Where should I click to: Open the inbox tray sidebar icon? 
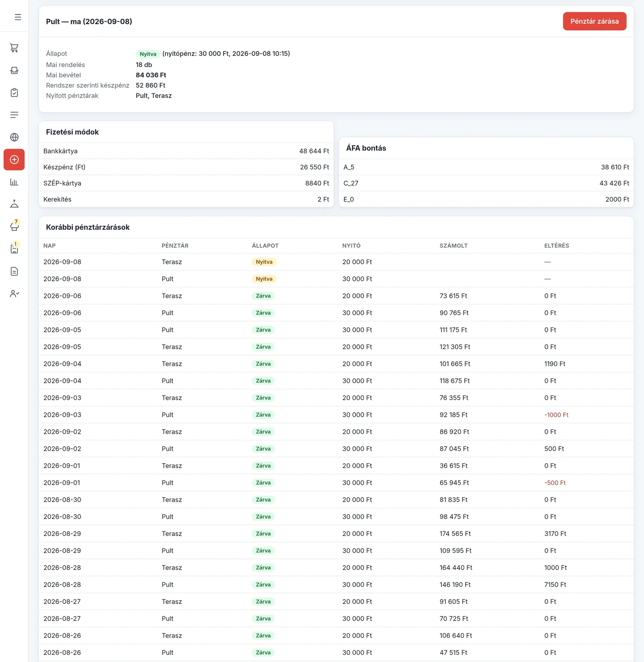tap(14, 70)
